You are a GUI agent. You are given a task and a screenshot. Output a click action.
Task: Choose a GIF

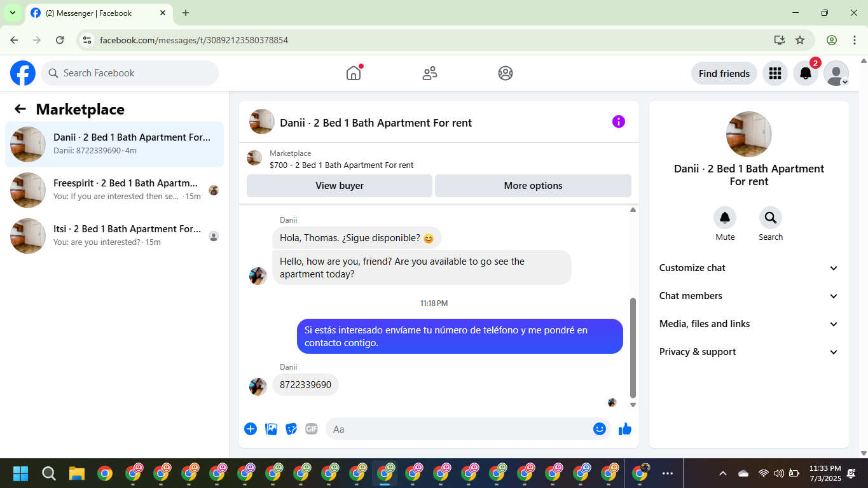point(311,429)
